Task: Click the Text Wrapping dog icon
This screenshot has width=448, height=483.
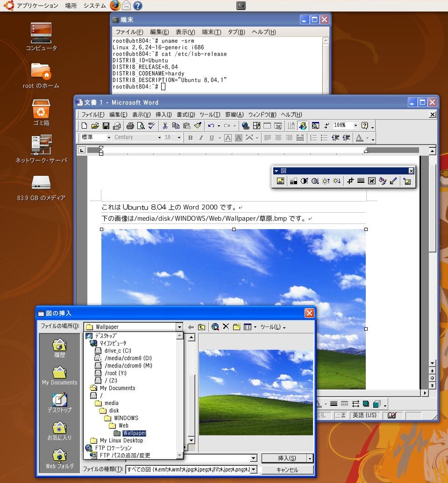Action: pos(372,181)
